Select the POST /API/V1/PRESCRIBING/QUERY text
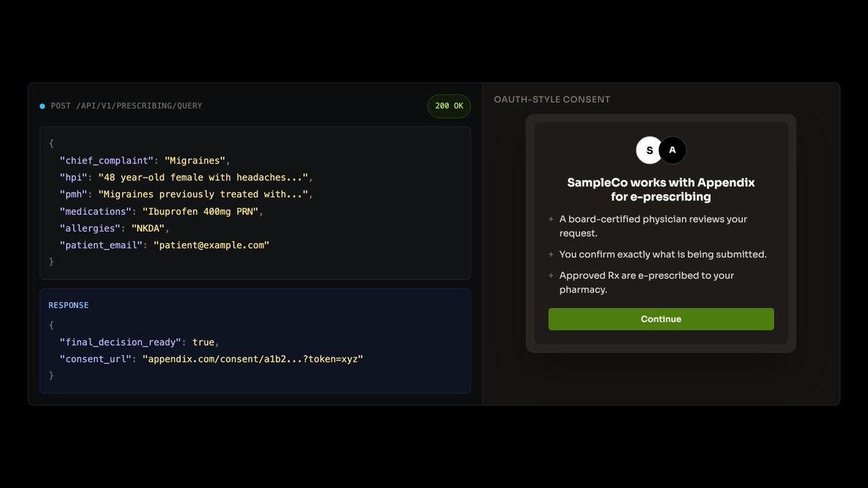This screenshot has width=868, height=488. pos(127,106)
